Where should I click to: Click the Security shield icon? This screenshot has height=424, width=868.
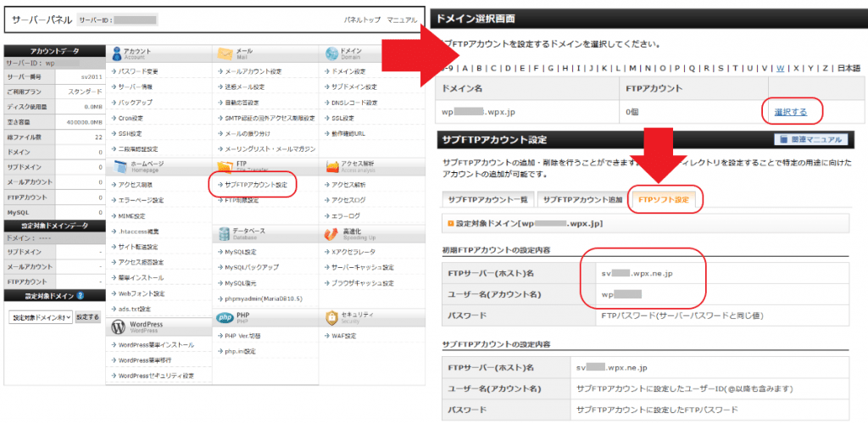click(x=330, y=317)
